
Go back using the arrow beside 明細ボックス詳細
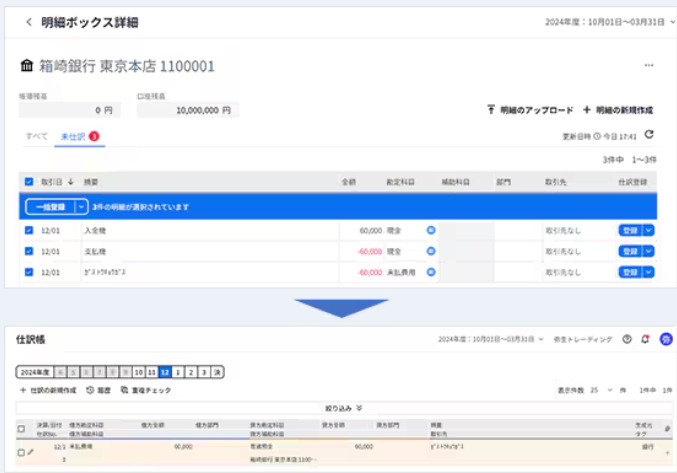point(28,22)
